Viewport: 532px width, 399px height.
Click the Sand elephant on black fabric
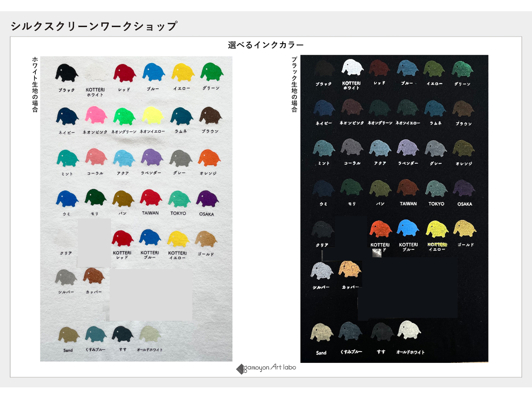(x=322, y=332)
